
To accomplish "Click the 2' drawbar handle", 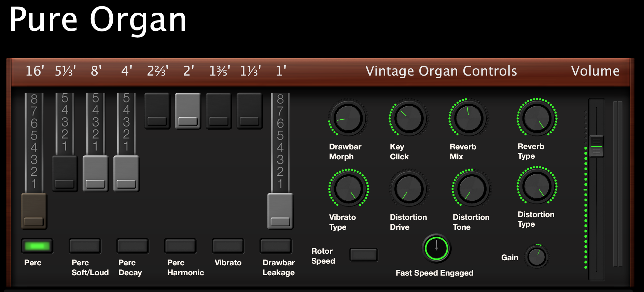I will click(x=188, y=111).
